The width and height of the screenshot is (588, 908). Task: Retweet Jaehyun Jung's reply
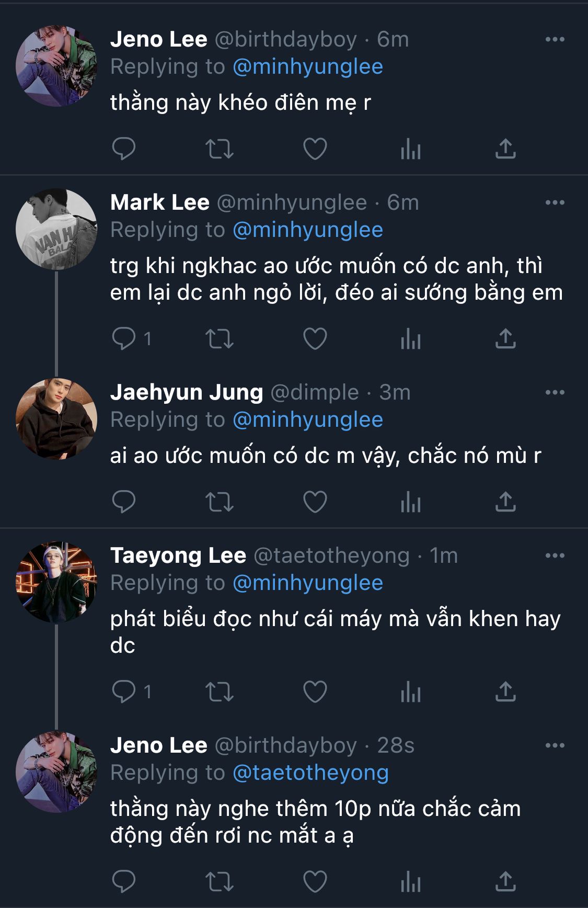[219, 502]
